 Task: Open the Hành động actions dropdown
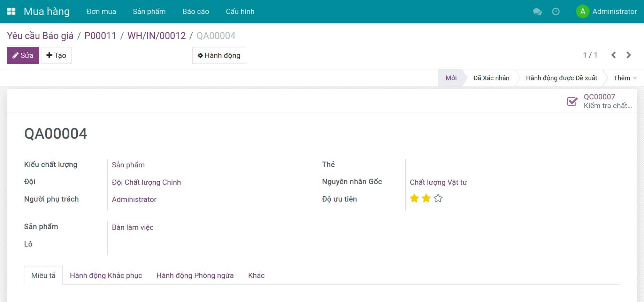[219, 55]
